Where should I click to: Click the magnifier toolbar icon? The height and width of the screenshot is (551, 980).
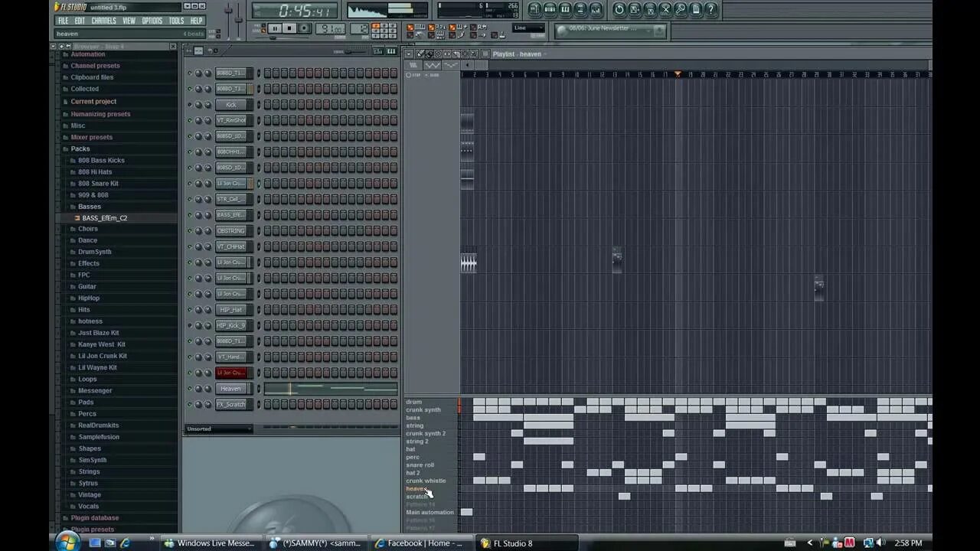(x=680, y=9)
